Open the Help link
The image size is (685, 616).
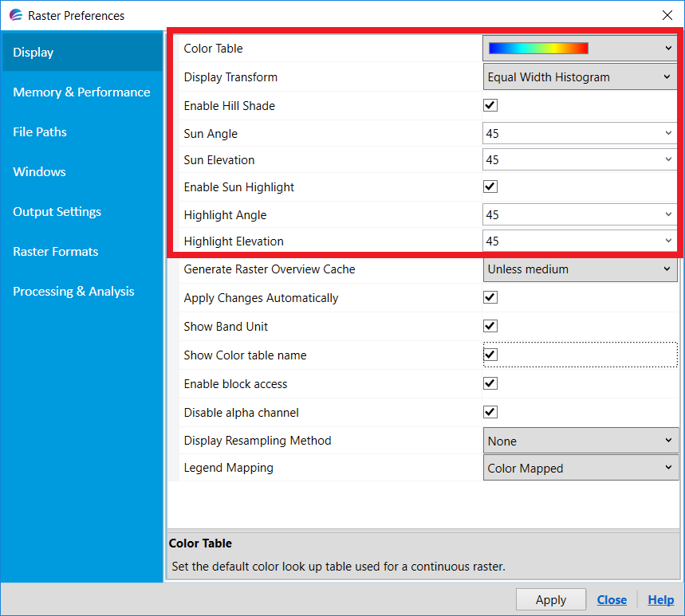tap(660, 599)
